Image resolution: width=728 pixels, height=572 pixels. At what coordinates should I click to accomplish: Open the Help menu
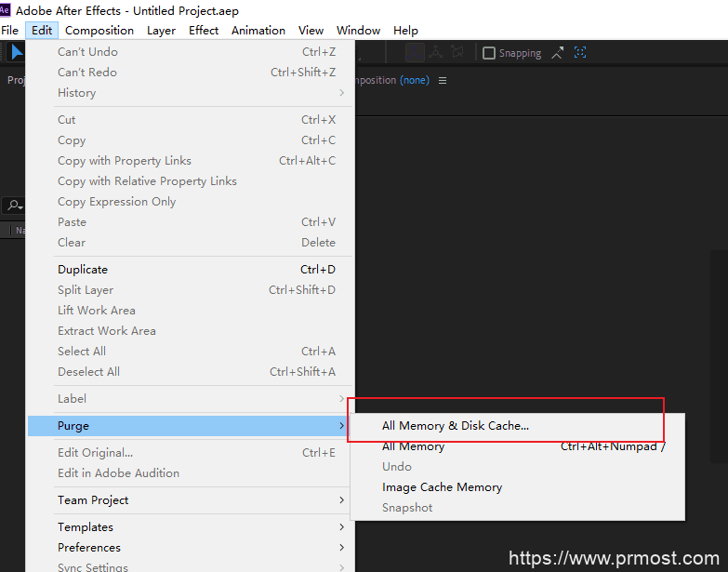[405, 30]
